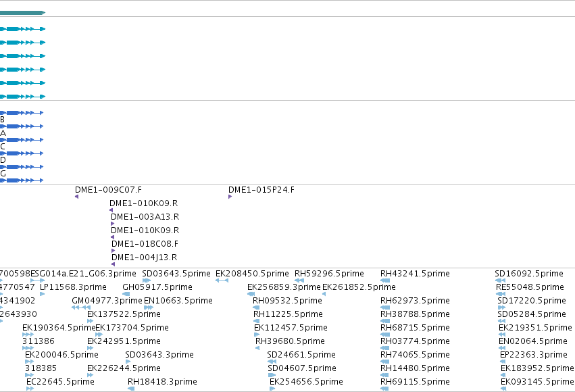Open EK173704.5prime label
The width and height of the screenshot is (575, 392).
coord(132,328)
